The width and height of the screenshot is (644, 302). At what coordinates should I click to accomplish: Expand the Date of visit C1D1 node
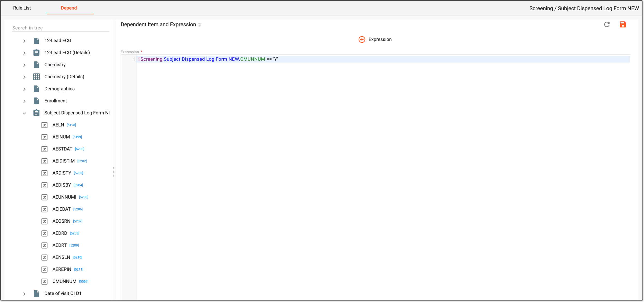(24, 294)
